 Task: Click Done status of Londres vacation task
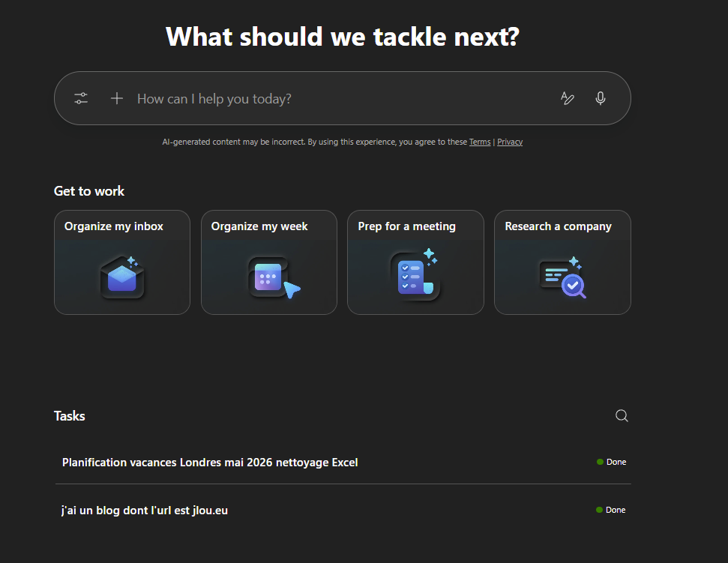pyautogui.click(x=612, y=462)
